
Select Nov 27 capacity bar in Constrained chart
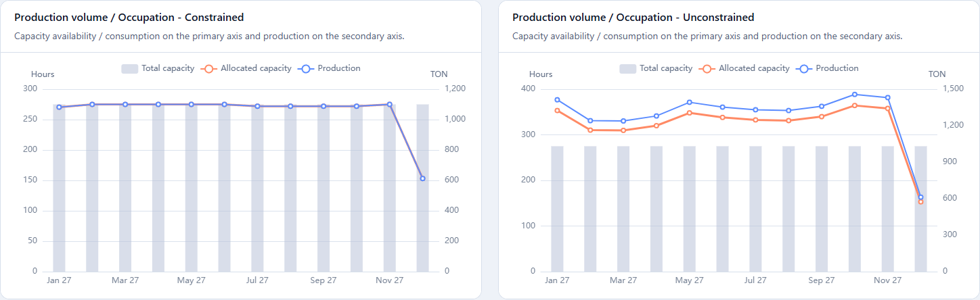pos(390,188)
